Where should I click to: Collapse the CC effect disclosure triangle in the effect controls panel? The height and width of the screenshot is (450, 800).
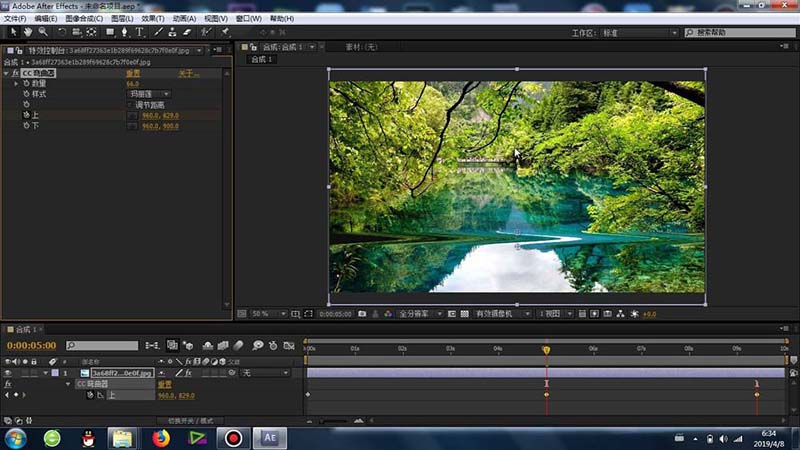tap(6, 73)
